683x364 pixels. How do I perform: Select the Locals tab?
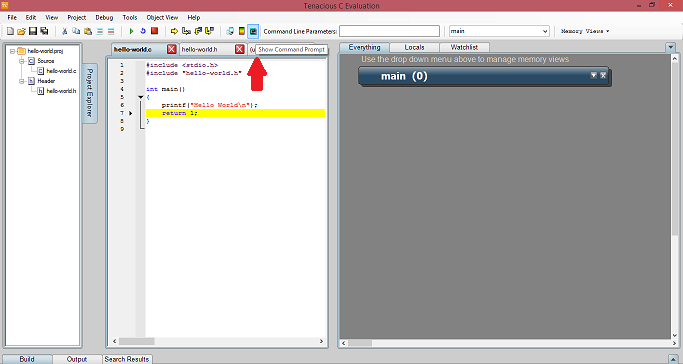tap(414, 47)
